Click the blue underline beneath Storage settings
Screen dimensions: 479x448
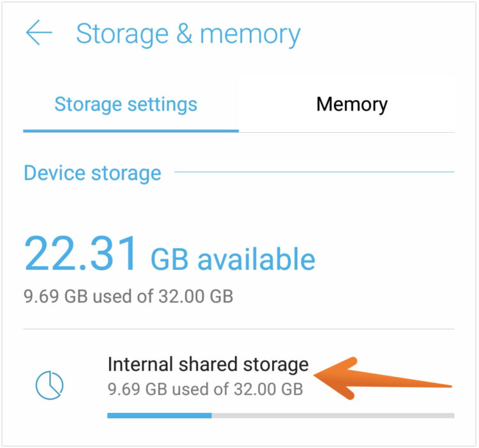point(130,130)
